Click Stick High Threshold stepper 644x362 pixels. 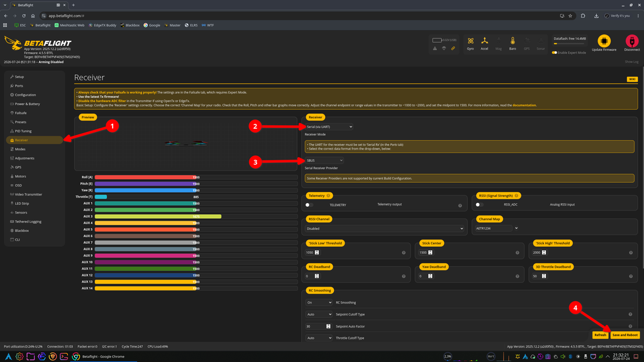[x=544, y=253]
